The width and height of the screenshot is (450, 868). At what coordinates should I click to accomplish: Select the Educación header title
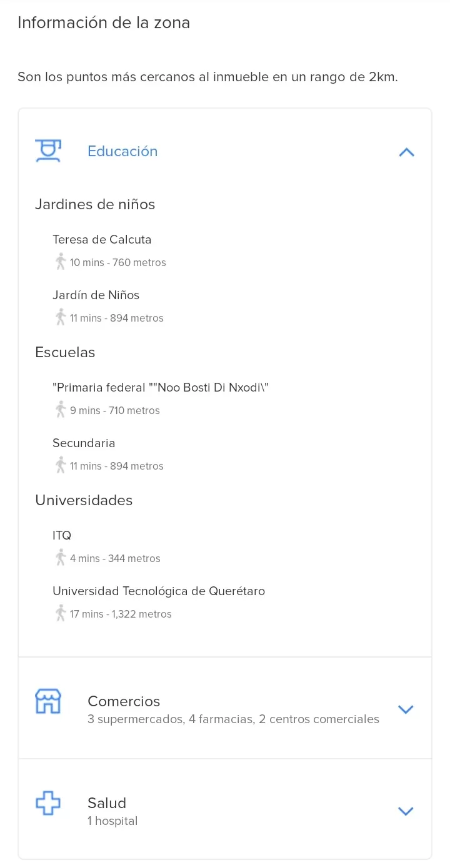click(x=122, y=151)
